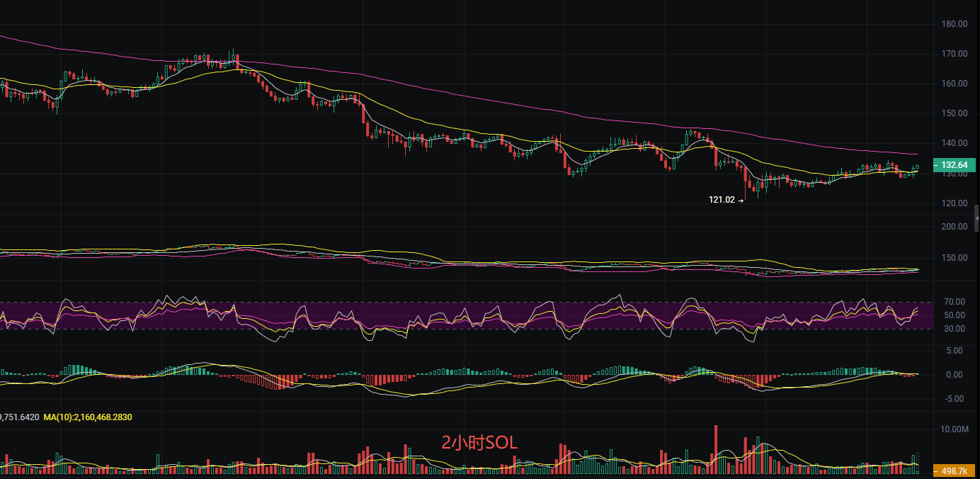Click the 200.00 sub-chart axis label
Screen dimensions: 980x479
[x=955, y=226]
